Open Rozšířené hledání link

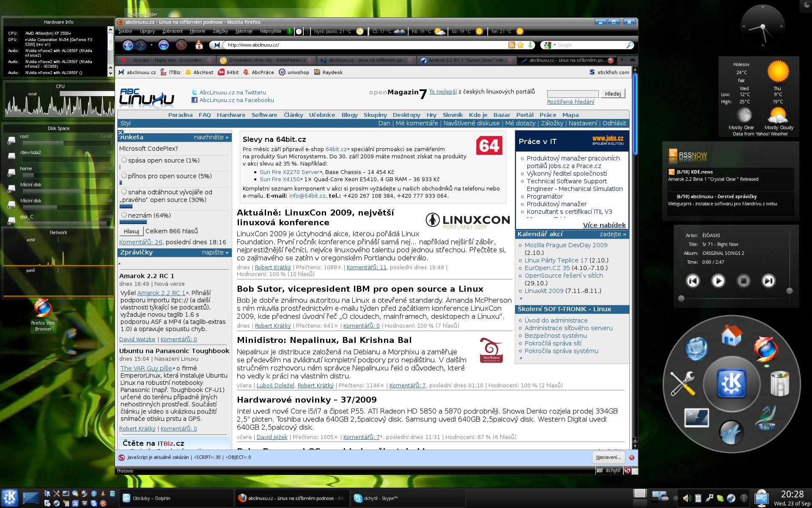tap(571, 102)
